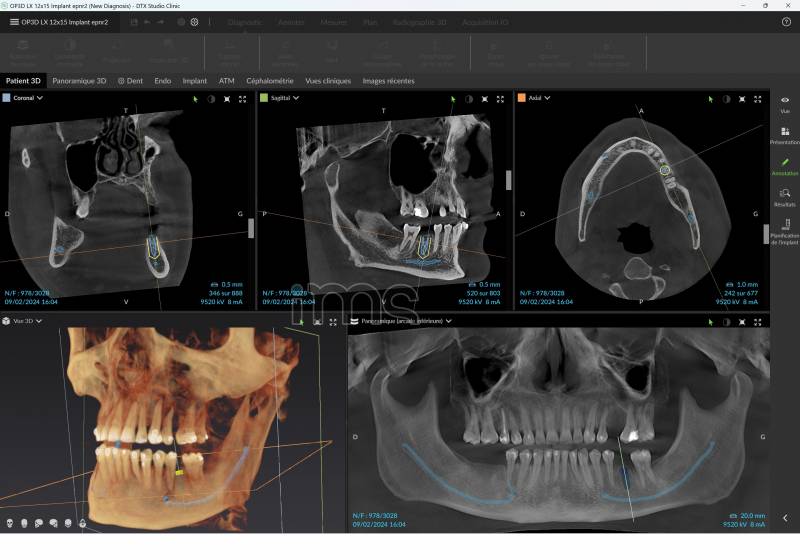Click contrast icon in Sagittal view header
Image resolution: width=800 pixels, height=560 pixels.
pyautogui.click(x=468, y=99)
